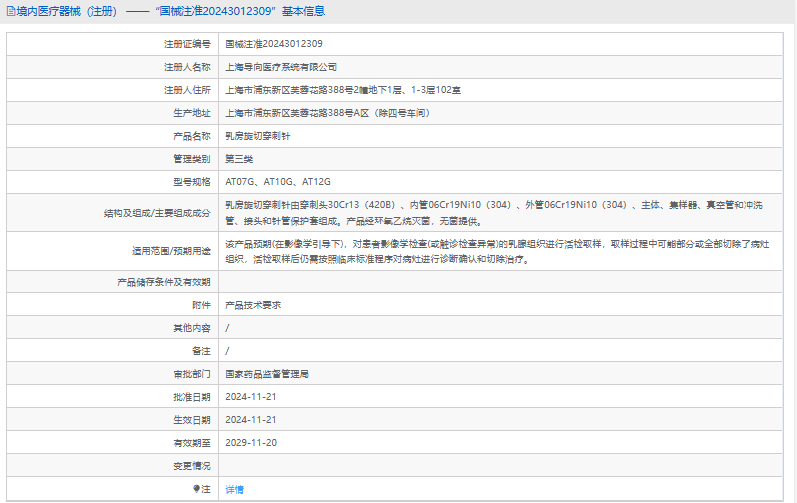Select product name 乳房旋切穿刺针
Viewport: 797px width, 503px height.
pos(258,136)
